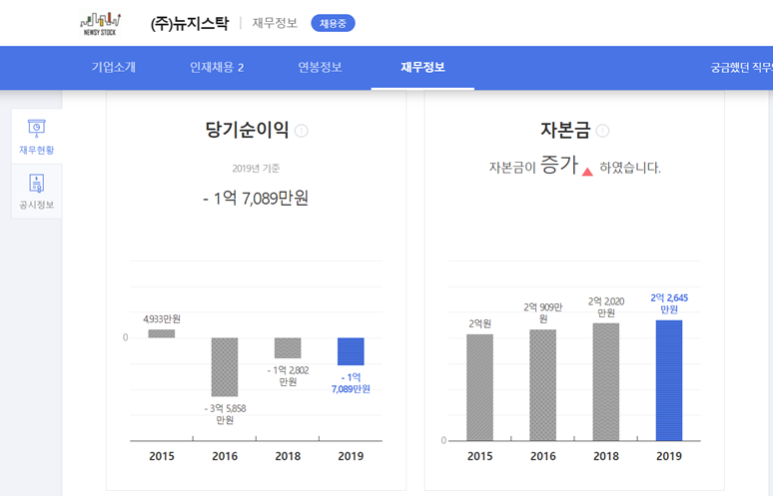Viewport: 773px width, 496px height.
Task: Click the Newsy Stock company logo
Action: (x=101, y=22)
